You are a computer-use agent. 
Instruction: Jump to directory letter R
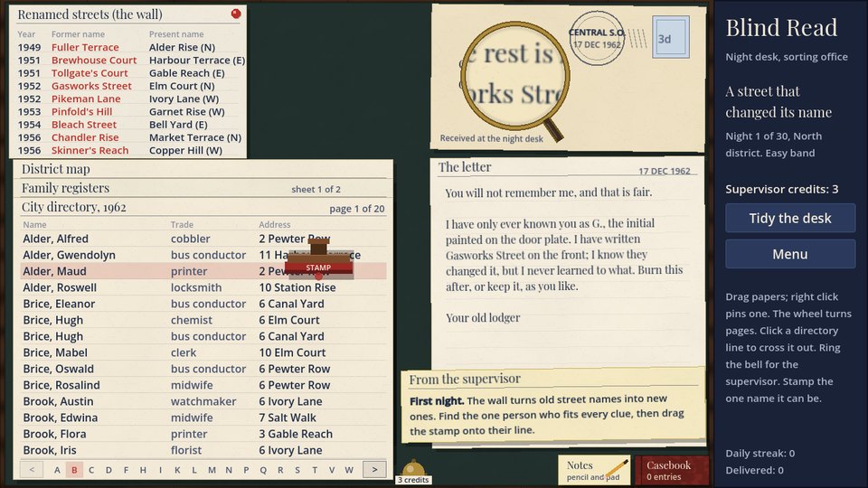(280, 470)
